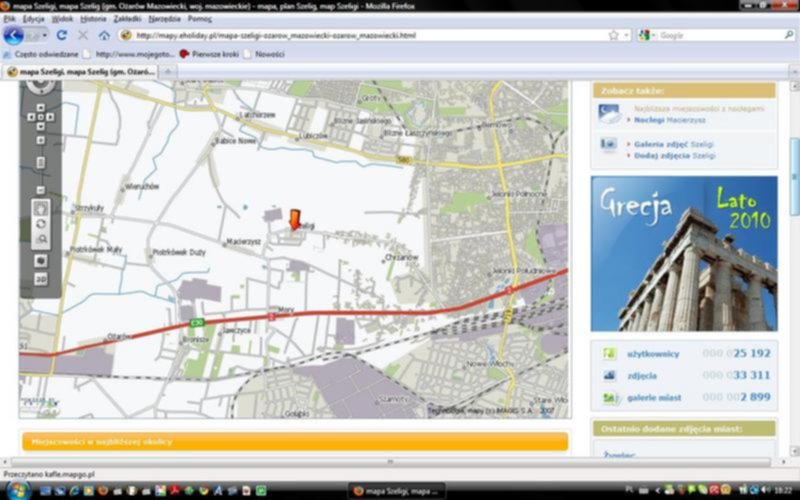The image size is (800, 500).
Task: Click the Windows Start button
Action: 17,490
